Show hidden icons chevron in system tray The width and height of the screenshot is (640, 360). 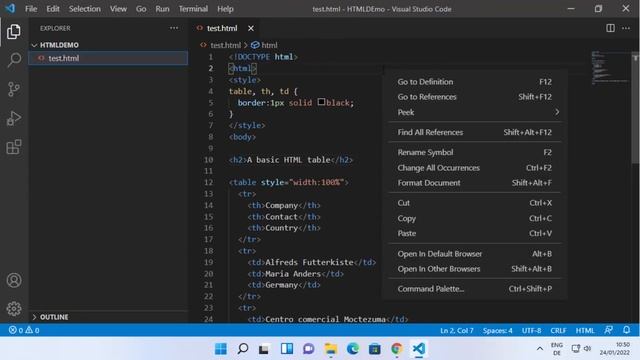click(540, 349)
